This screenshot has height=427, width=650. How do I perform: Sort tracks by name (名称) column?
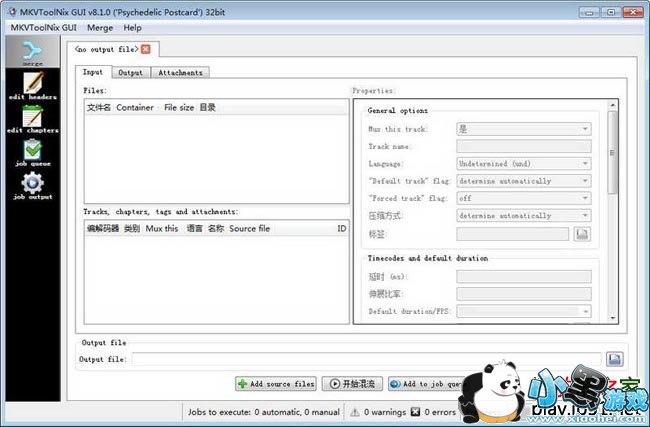tap(216, 228)
